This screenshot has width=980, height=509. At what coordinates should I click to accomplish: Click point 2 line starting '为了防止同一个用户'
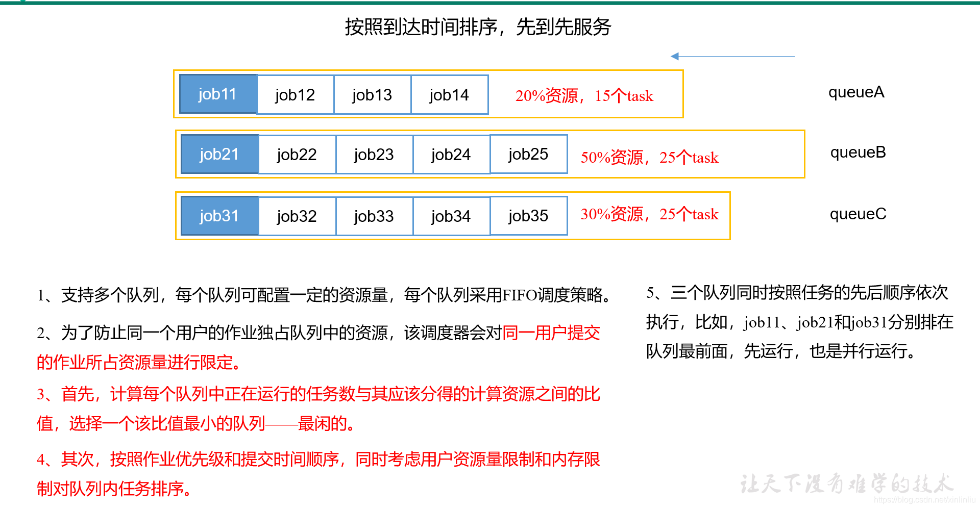tap(318, 333)
